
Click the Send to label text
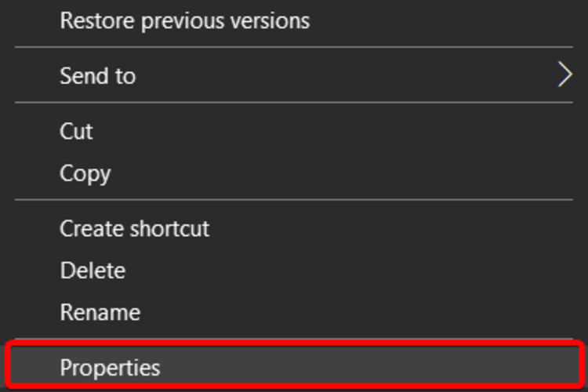pyautogui.click(x=98, y=76)
